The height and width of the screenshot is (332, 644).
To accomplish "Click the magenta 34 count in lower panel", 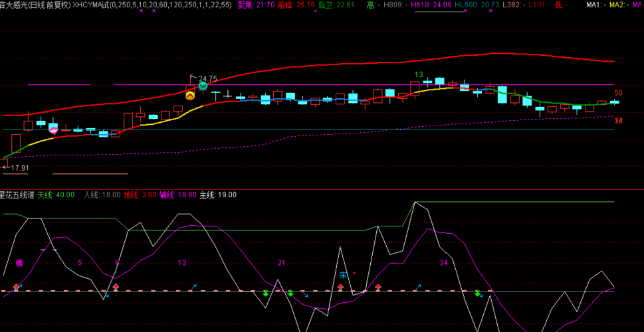I will point(443,263).
